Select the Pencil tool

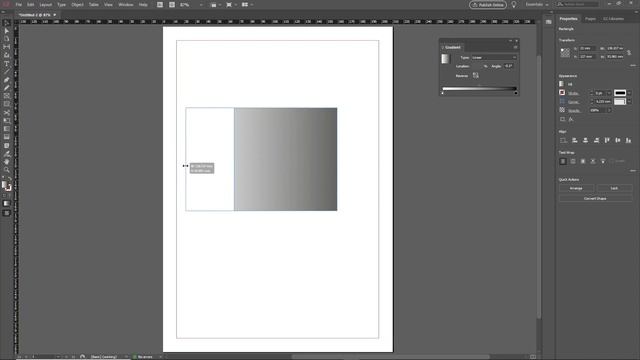coord(7,88)
